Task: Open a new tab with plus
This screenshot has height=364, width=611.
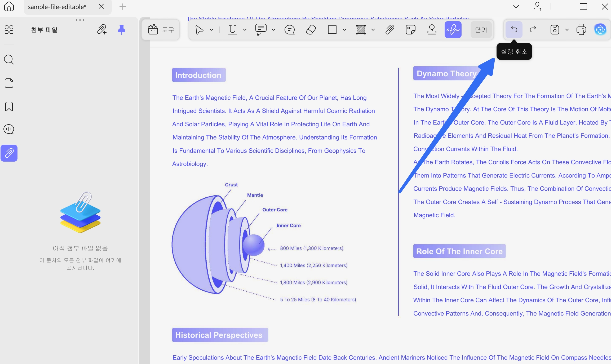Action: click(122, 7)
